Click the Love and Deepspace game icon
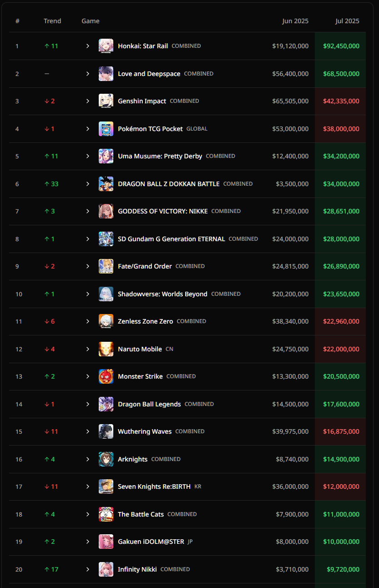This screenshot has width=379, height=588. coord(106,74)
